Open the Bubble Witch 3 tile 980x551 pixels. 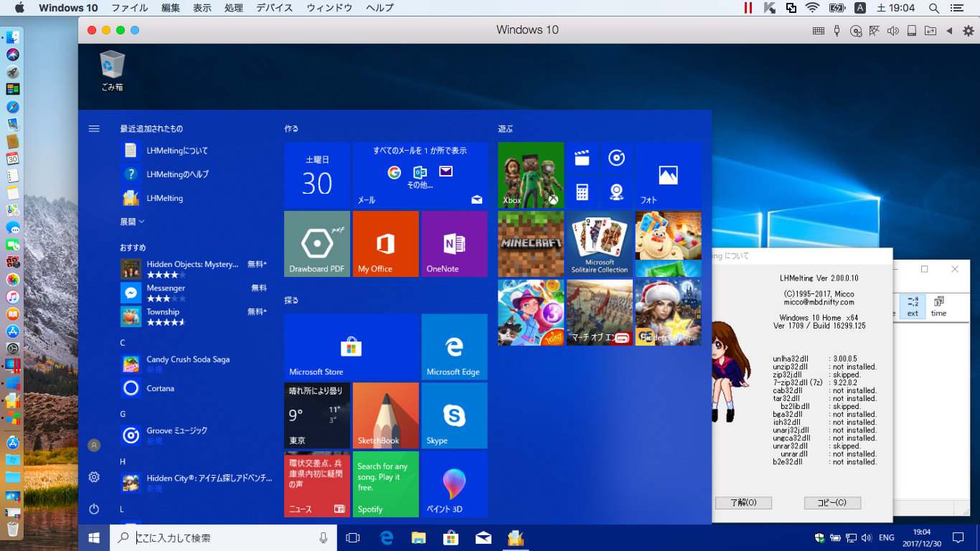pos(531,313)
